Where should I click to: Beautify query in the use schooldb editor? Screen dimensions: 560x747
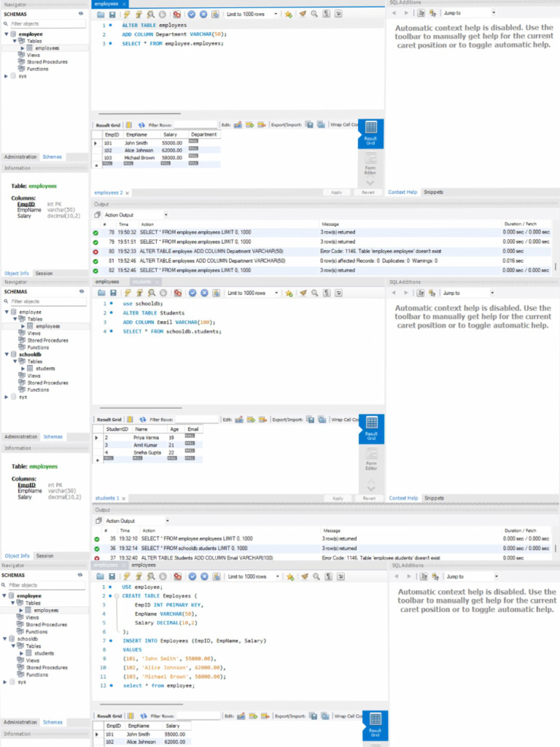click(x=303, y=293)
